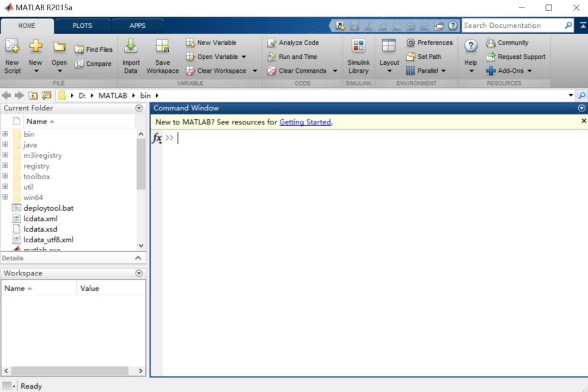Click the New plus icon
The width and height of the screenshot is (588, 392).
pyautogui.click(x=35, y=46)
